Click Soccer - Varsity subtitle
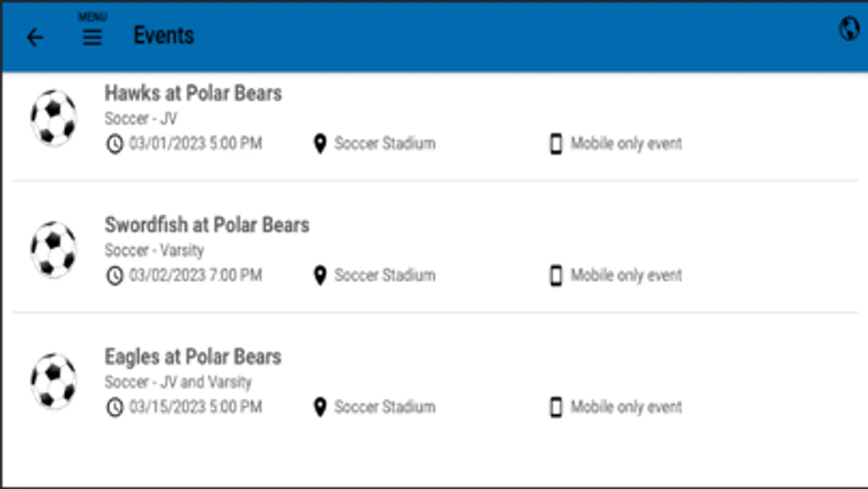 [x=154, y=250]
